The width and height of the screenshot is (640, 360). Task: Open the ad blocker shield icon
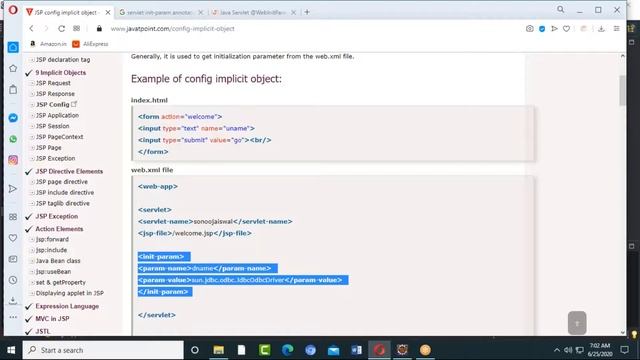click(x=542, y=29)
